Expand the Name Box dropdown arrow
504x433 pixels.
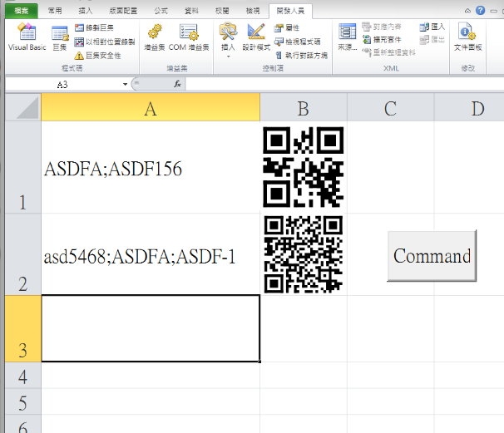[x=125, y=85]
